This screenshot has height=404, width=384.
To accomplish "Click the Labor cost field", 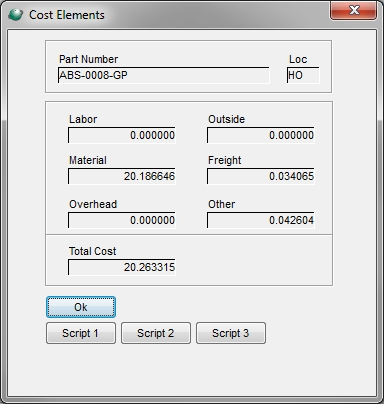I will (122, 135).
